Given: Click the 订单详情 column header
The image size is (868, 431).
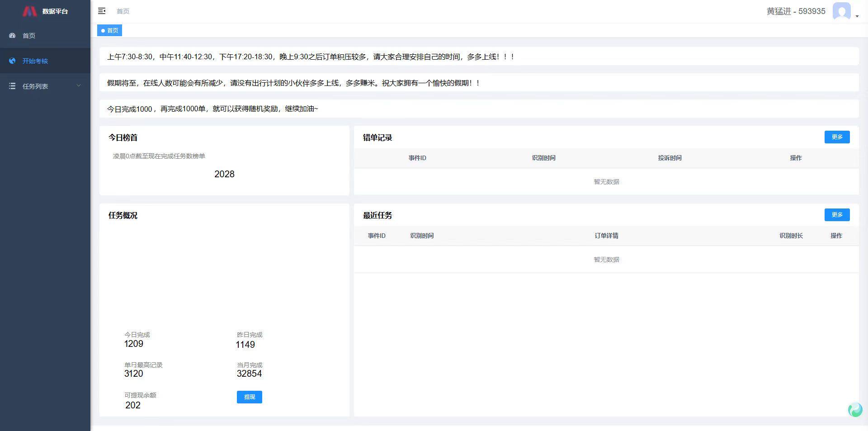Looking at the screenshot, I should [606, 236].
